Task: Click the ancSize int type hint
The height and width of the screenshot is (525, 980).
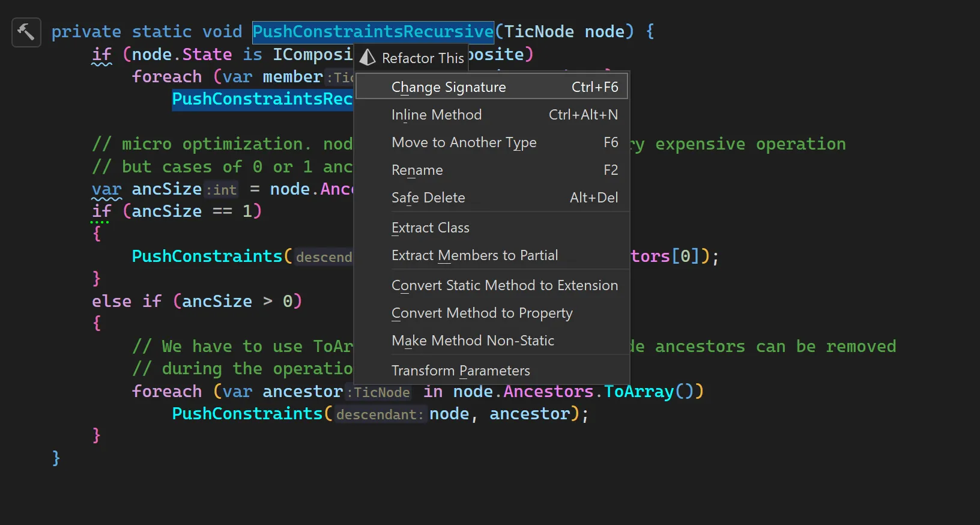Action: [222, 190]
